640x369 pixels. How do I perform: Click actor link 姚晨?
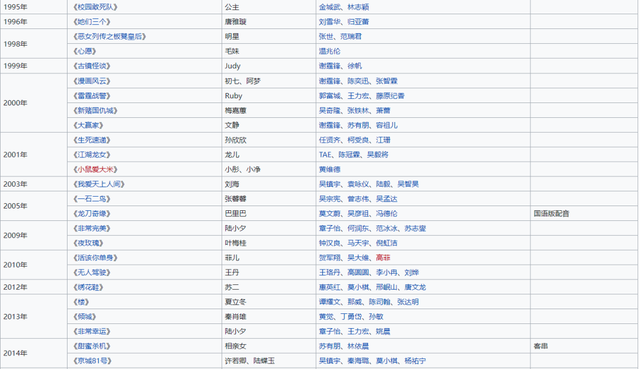(383, 331)
